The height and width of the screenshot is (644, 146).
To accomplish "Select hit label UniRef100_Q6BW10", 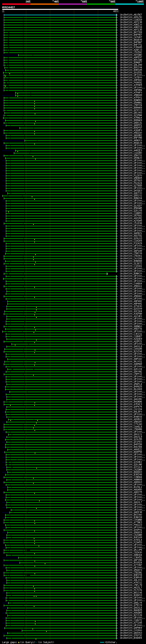I will click(x=131, y=326).
